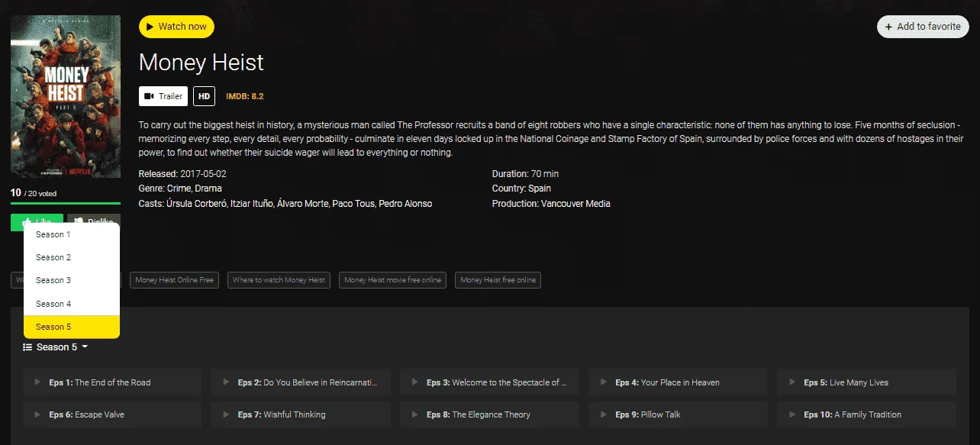Play Eps 10: A Family Tradition

(x=866, y=414)
